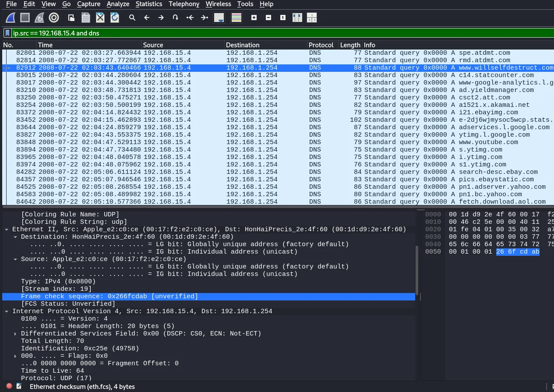Select packet 83250 csct2.att.com row
This screenshot has width=554, height=392.
pos(278,97)
